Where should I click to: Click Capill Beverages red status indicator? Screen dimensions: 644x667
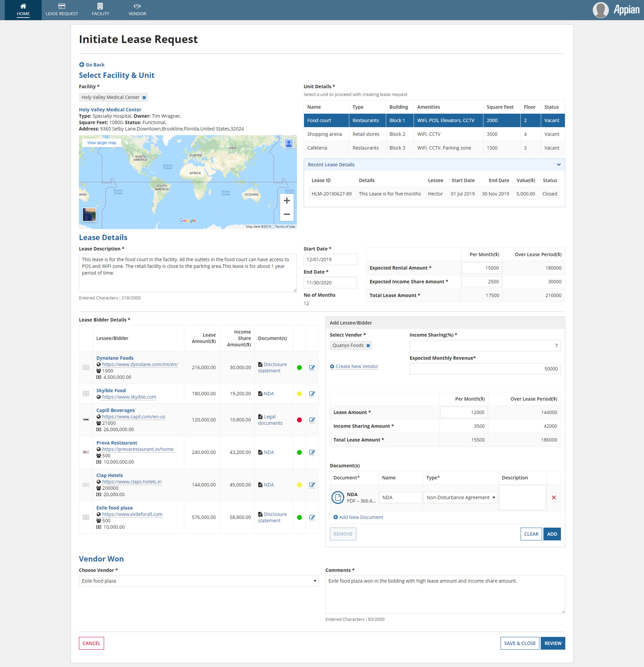[x=299, y=420]
